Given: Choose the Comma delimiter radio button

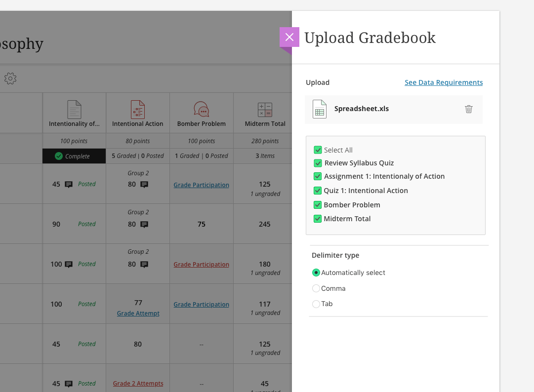Looking at the screenshot, I should (316, 288).
